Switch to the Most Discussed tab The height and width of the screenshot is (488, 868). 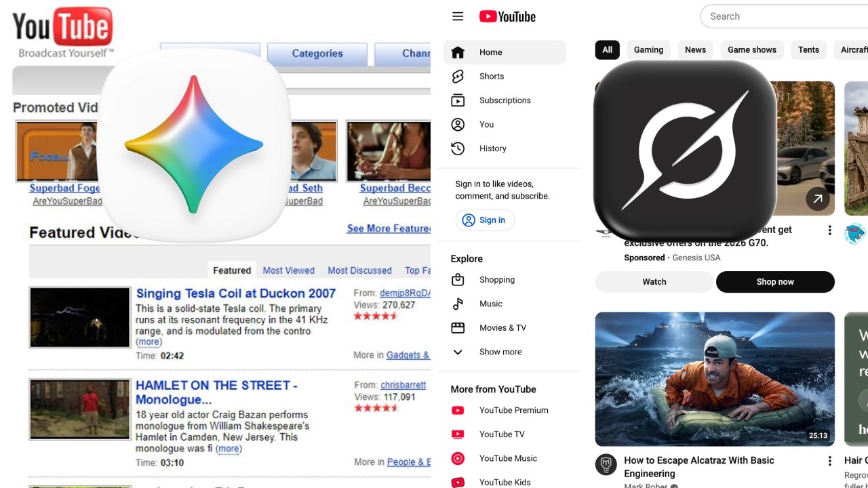359,270
